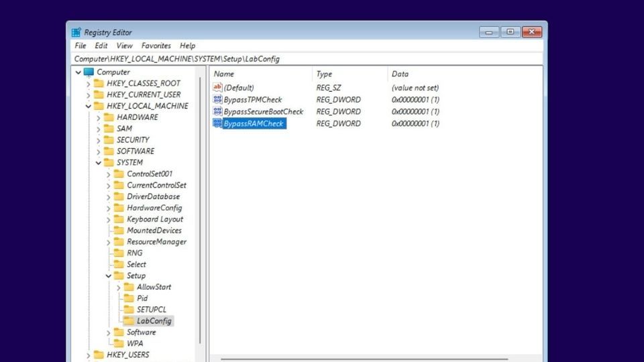Select the BypassRAMCheck value name

pyautogui.click(x=254, y=123)
